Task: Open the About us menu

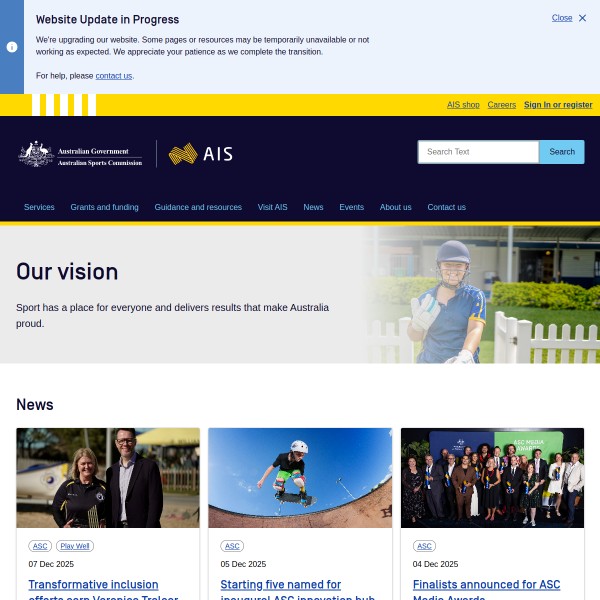Action: point(395,207)
